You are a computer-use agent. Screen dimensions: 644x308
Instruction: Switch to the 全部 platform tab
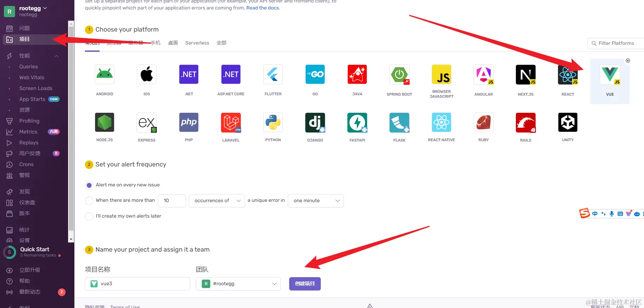[221, 43]
